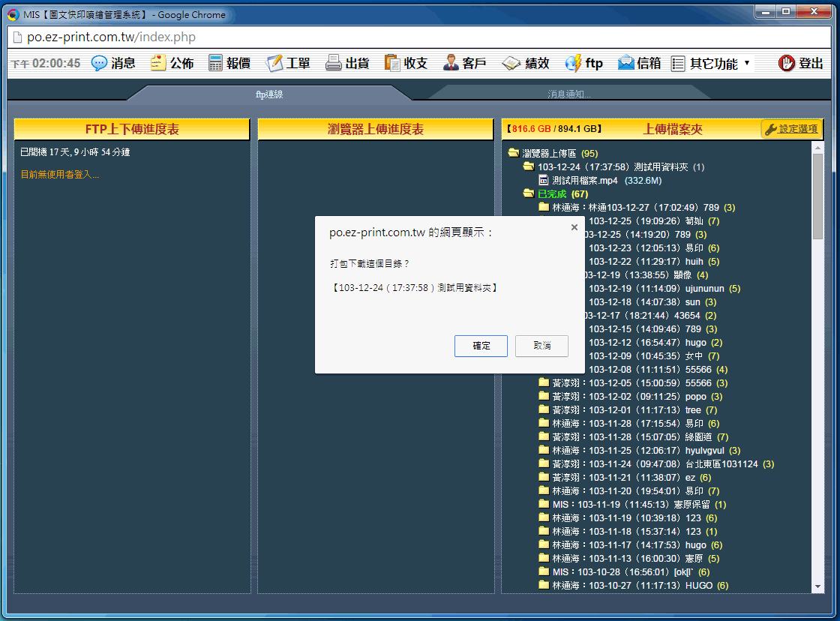This screenshot has width=840, height=621.
Task: Open the 設定選項 settings button
Action: (792, 129)
